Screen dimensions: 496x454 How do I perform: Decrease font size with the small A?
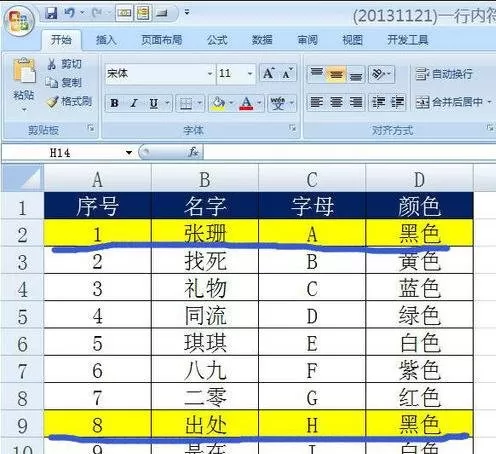click(x=287, y=73)
